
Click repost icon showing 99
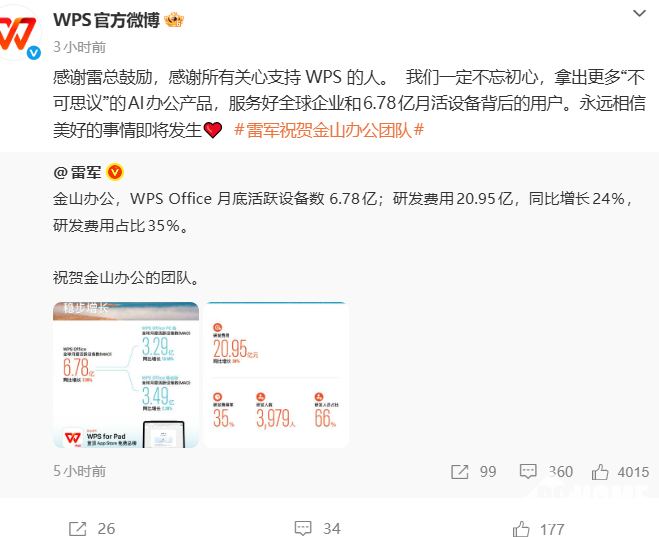[x=459, y=471]
